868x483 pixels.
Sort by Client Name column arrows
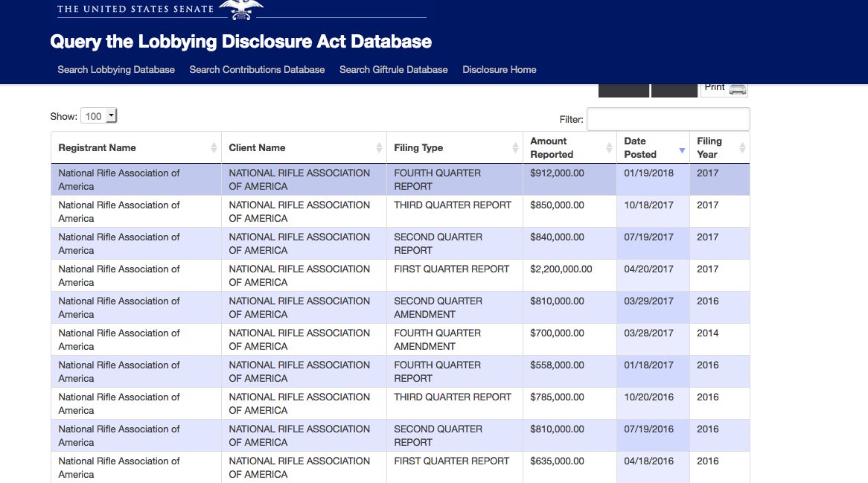point(379,147)
